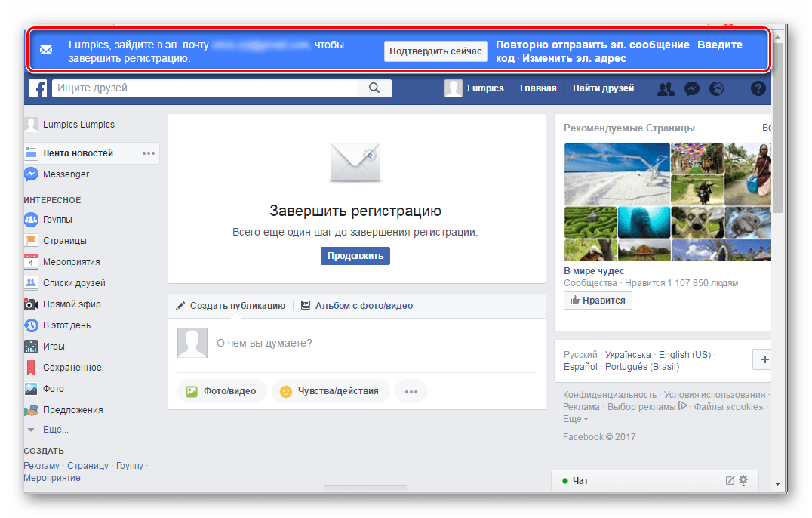Switch language to English (US)
Screen dimensions: 812x518
[684, 355]
